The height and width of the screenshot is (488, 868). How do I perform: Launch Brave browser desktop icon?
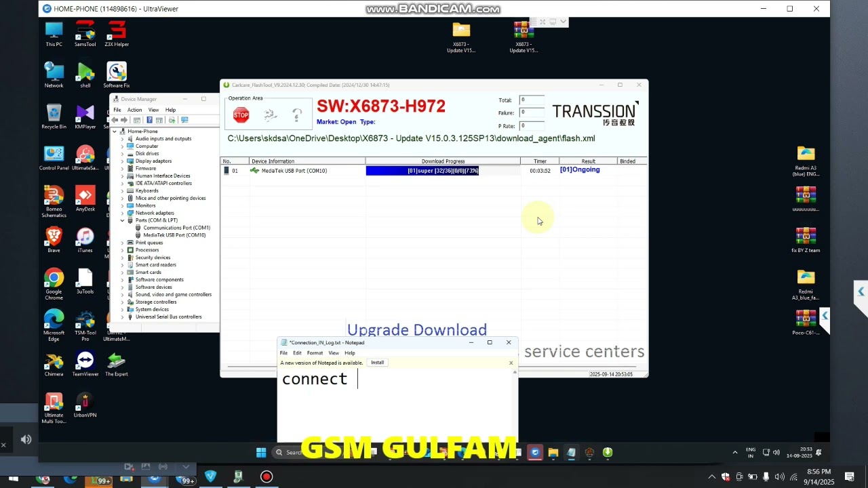tap(54, 241)
